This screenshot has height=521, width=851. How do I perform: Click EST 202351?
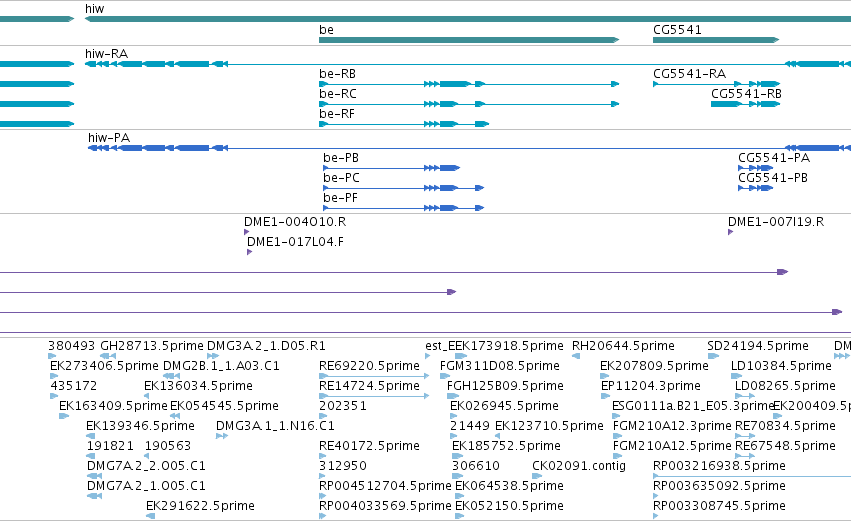point(323,416)
